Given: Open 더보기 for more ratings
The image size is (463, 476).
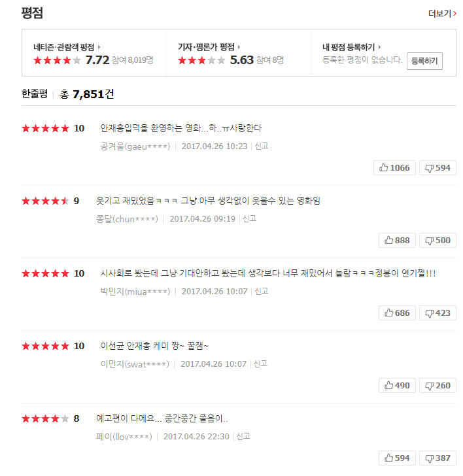Looking at the screenshot, I should pos(442,13).
